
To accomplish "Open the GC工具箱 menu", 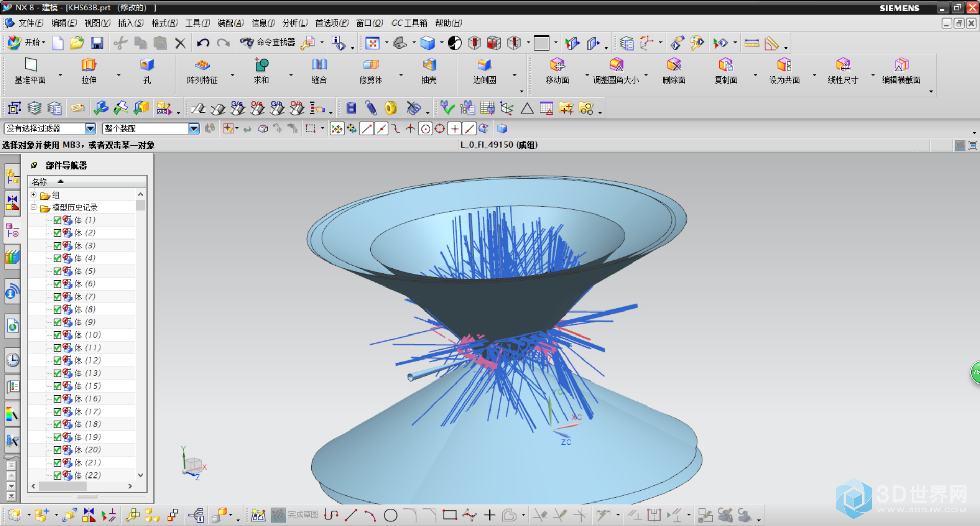I will [409, 23].
